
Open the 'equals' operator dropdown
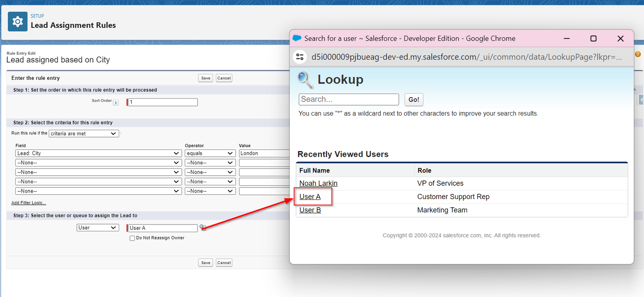(x=210, y=154)
